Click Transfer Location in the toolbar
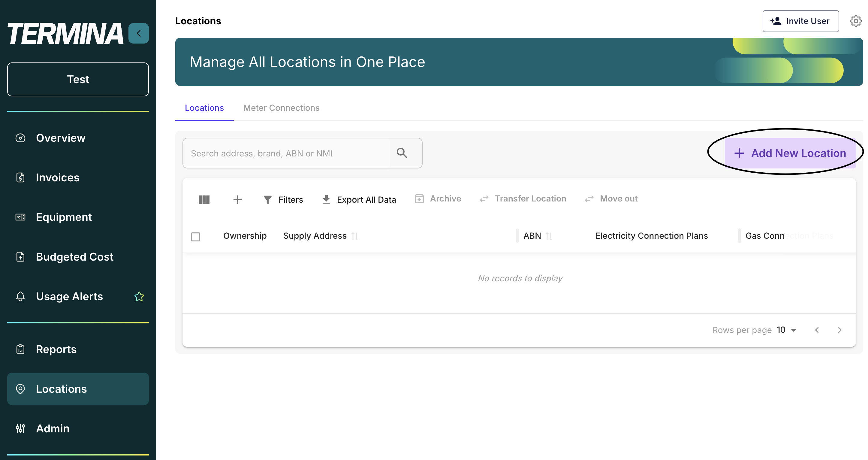 pyautogui.click(x=523, y=199)
